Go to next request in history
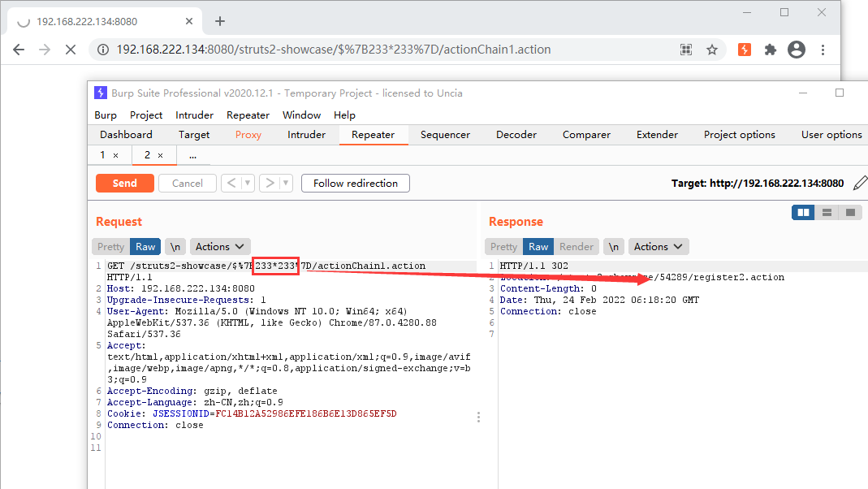Screen dimensions: 868x489 tap(270, 183)
